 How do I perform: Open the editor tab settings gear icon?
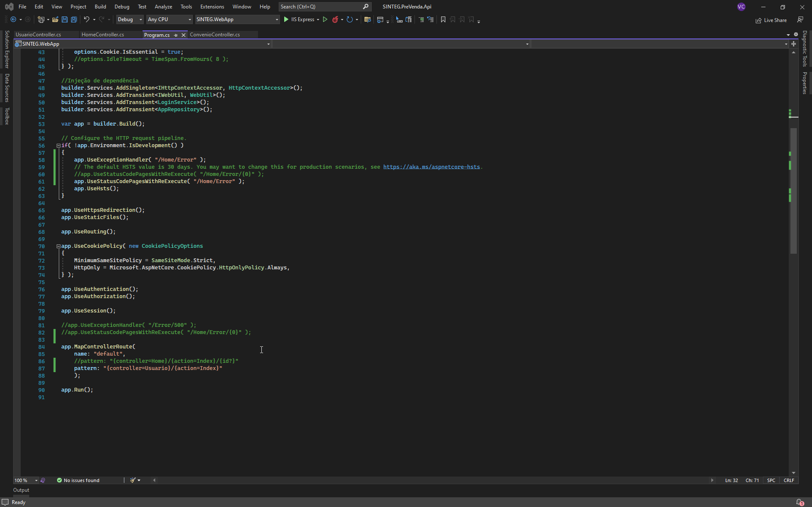click(796, 35)
